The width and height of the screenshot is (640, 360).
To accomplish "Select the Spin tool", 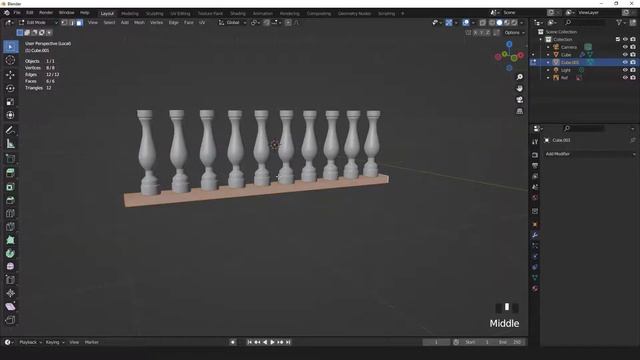I will click(x=10, y=253).
